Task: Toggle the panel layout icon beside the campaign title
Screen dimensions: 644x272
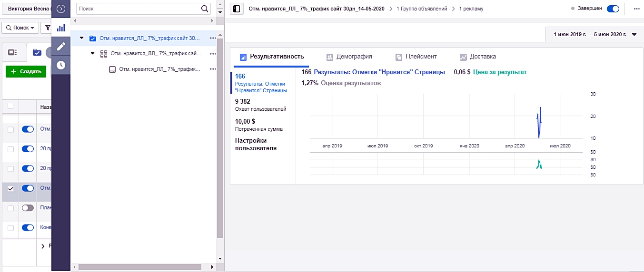Action: tap(237, 9)
